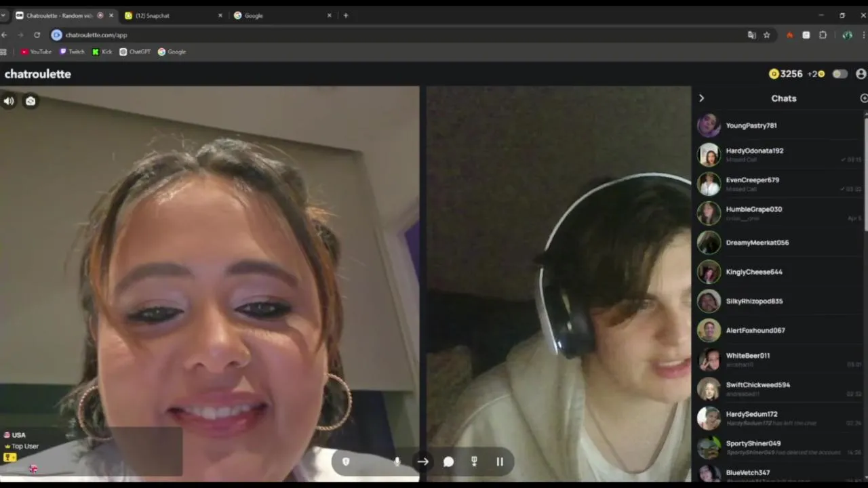Open chat with HardySedum172
Viewport: 868px width, 488px height.
(x=778, y=418)
